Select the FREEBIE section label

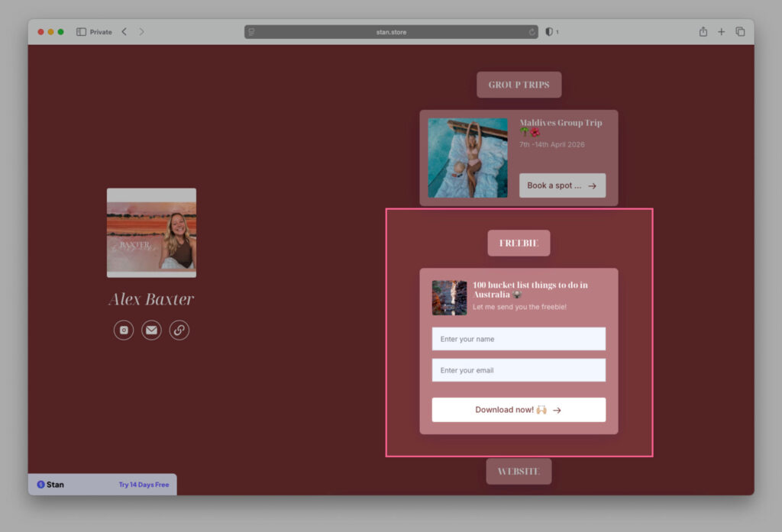519,243
